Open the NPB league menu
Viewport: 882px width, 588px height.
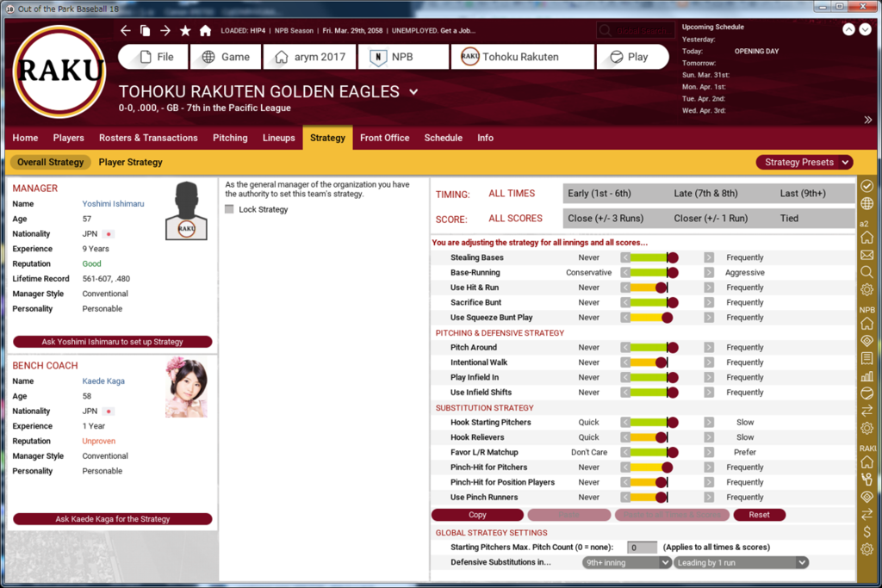403,57
